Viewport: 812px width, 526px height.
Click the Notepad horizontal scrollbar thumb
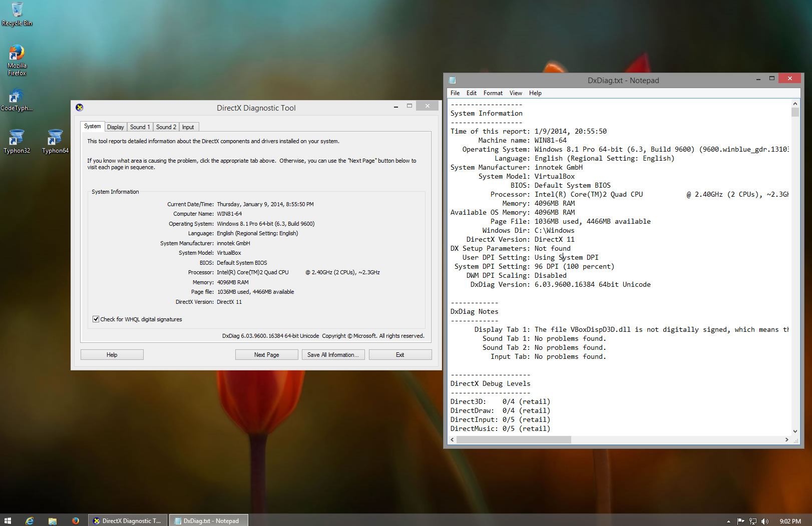point(514,439)
